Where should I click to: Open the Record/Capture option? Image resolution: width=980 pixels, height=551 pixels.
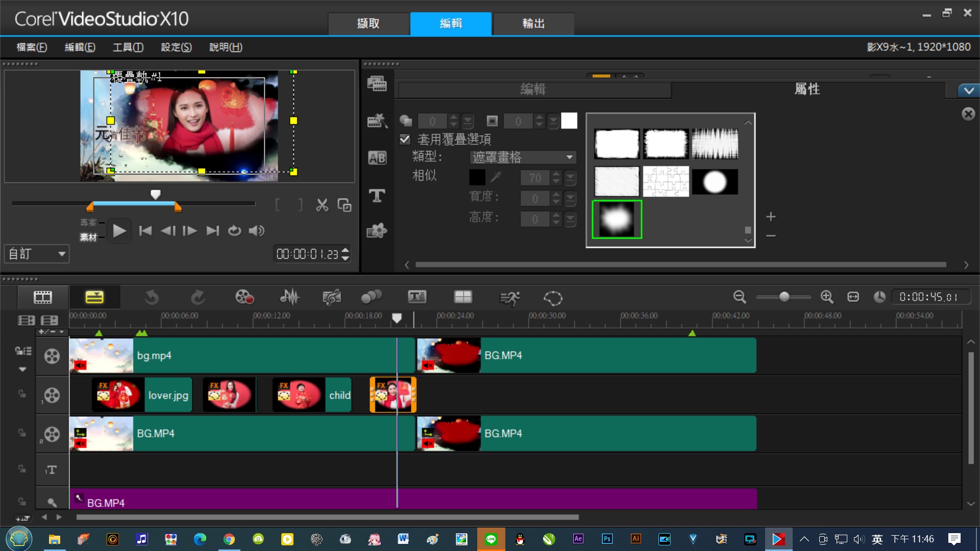[244, 297]
